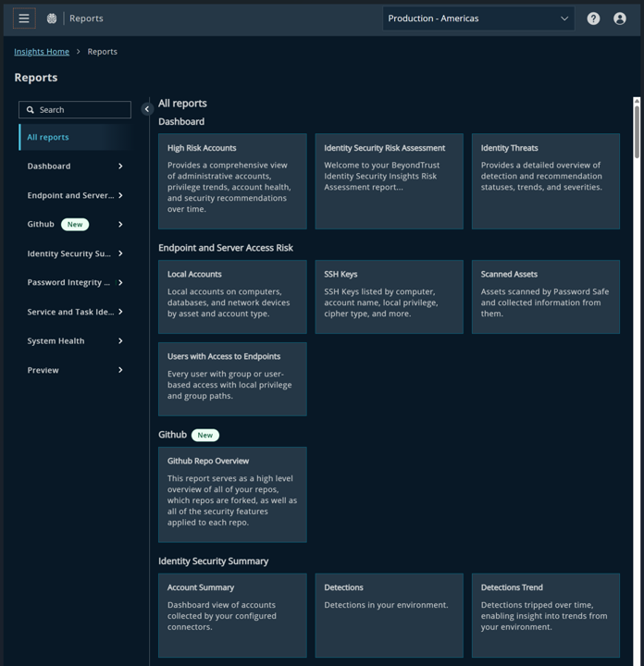This screenshot has height=666, width=644.
Task: Open the High Risk Accounts report card
Action: pyautogui.click(x=232, y=181)
